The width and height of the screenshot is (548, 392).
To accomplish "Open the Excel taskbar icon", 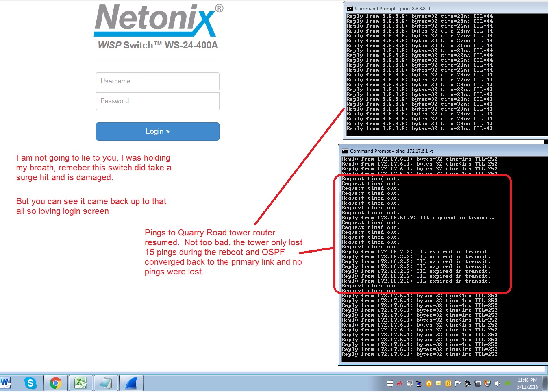I will coord(80,383).
